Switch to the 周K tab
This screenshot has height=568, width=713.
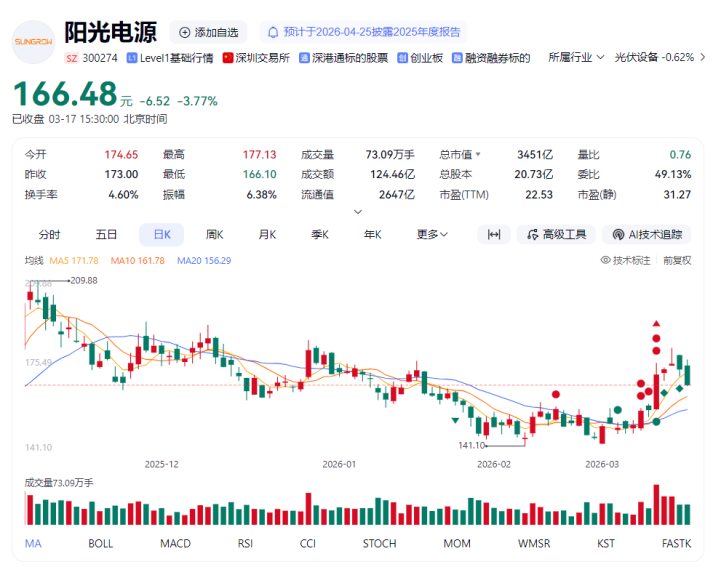(x=214, y=234)
